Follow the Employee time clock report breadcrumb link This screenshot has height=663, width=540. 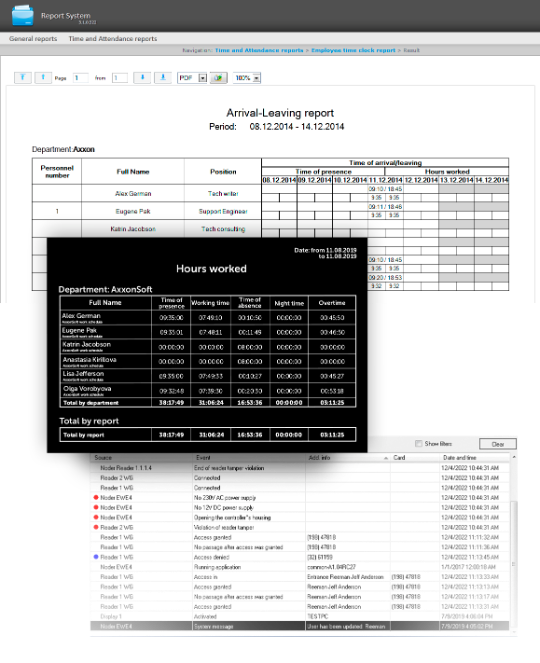click(353, 50)
